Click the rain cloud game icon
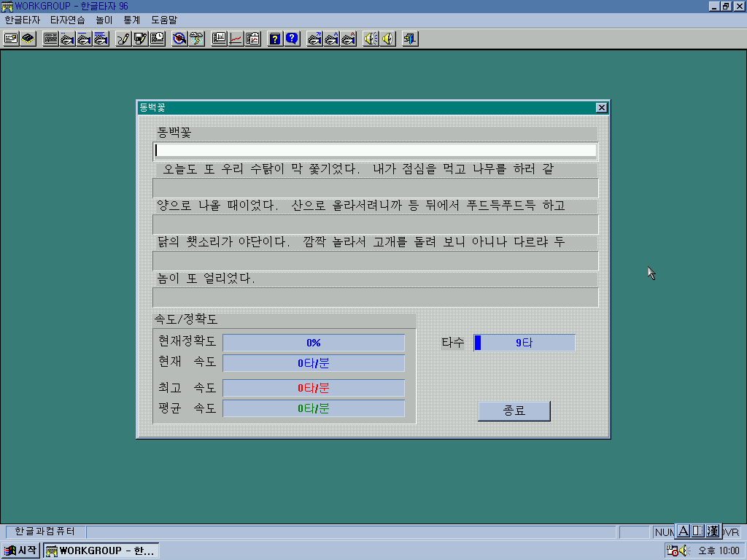The width and height of the screenshot is (747, 560). [x=196, y=39]
